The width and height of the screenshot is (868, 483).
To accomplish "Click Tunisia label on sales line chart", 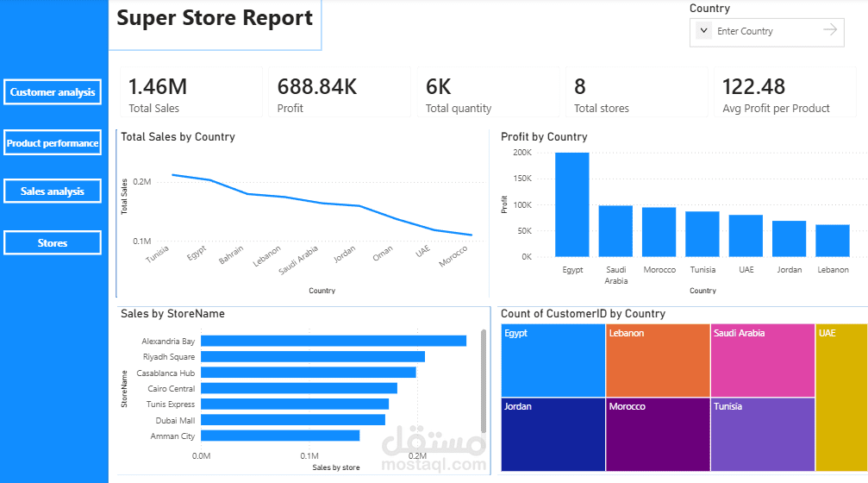I will 157,254.
